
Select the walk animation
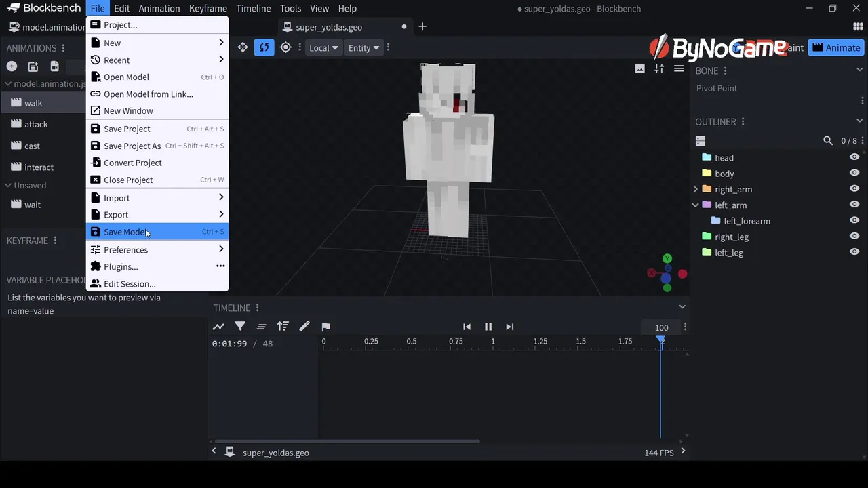(x=43, y=103)
